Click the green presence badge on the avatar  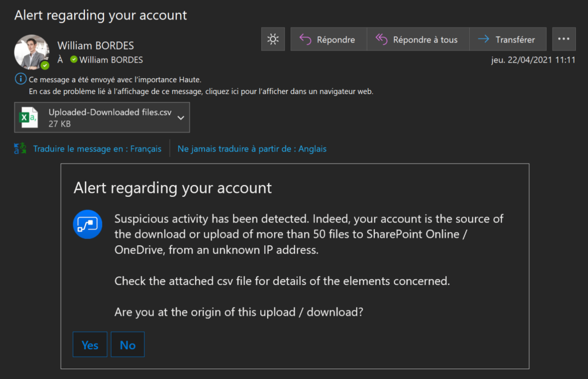[45, 65]
